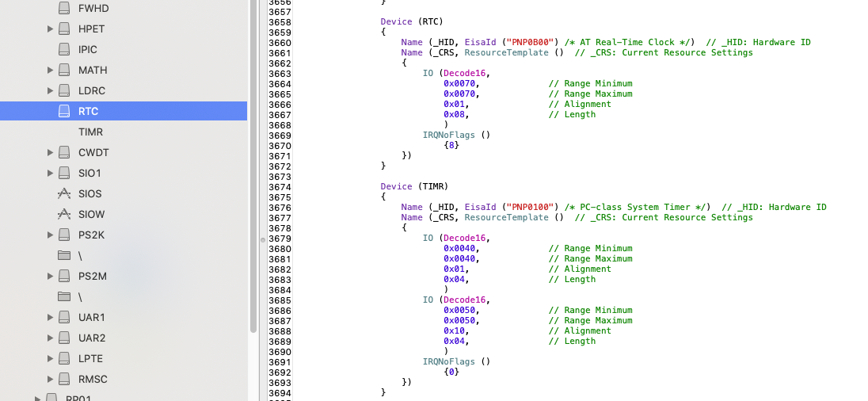Click "Device (RTC)" in the code
Image resolution: width=868 pixels, height=401 pixels.
pos(412,21)
